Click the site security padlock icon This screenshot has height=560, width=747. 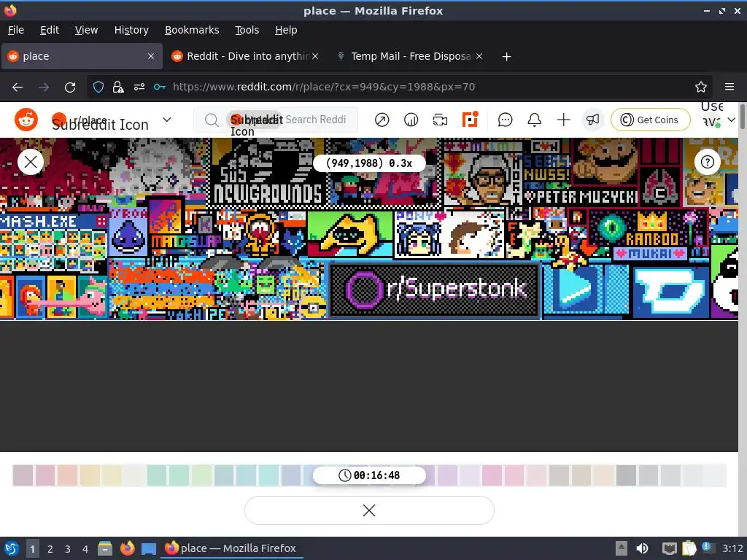pyautogui.click(x=118, y=87)
